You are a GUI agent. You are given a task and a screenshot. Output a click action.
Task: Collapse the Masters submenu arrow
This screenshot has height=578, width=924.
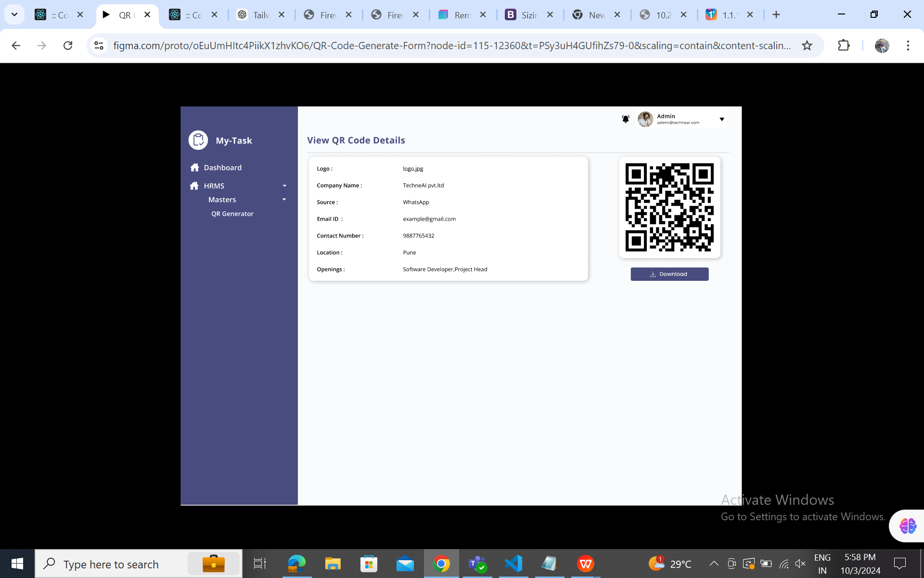tap(284, 199)
